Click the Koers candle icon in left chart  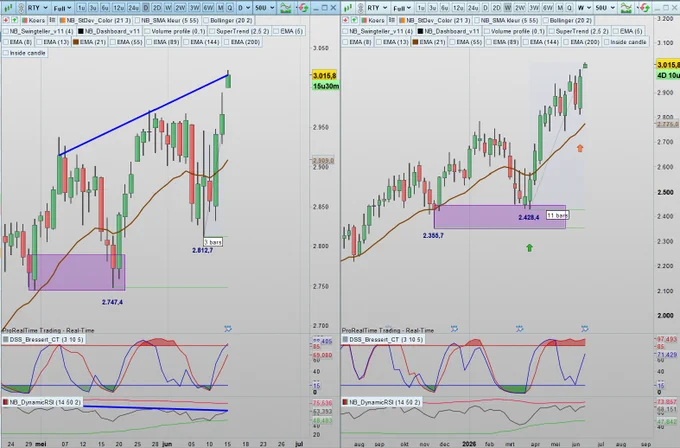[x=25, y=20]
